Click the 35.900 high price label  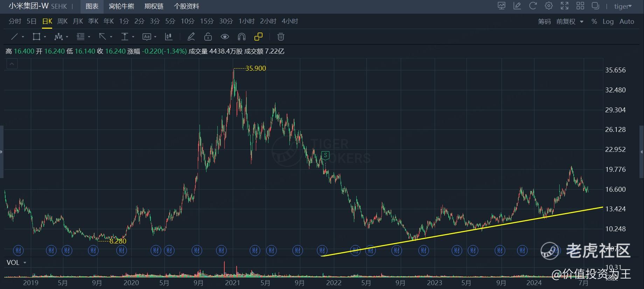pos(255,68)
